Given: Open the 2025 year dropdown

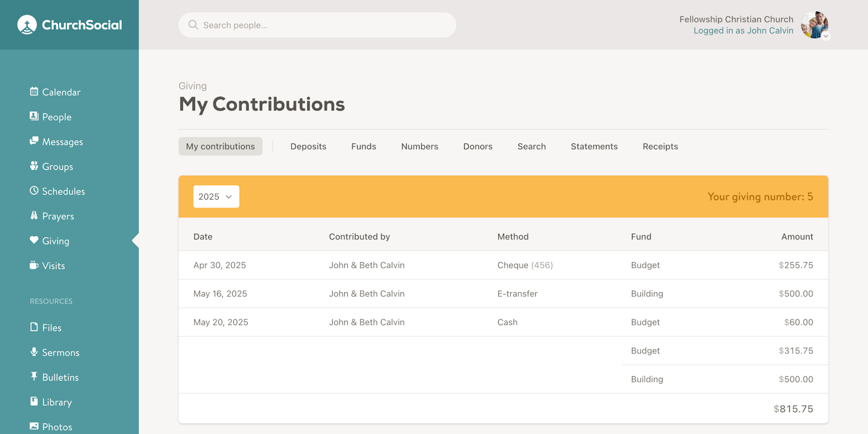Looking at the screenshot, I should point(216,196).
